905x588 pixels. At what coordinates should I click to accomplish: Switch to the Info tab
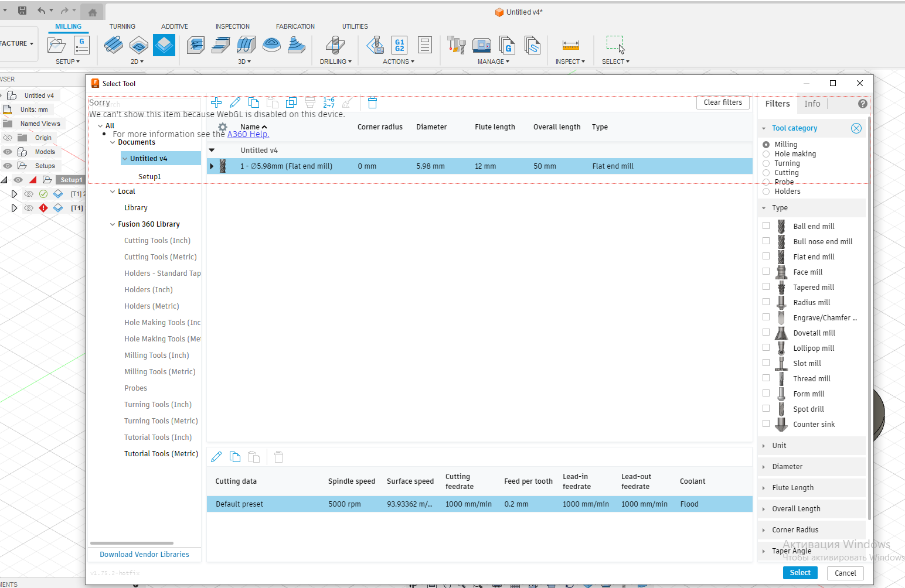pos(812,104)
